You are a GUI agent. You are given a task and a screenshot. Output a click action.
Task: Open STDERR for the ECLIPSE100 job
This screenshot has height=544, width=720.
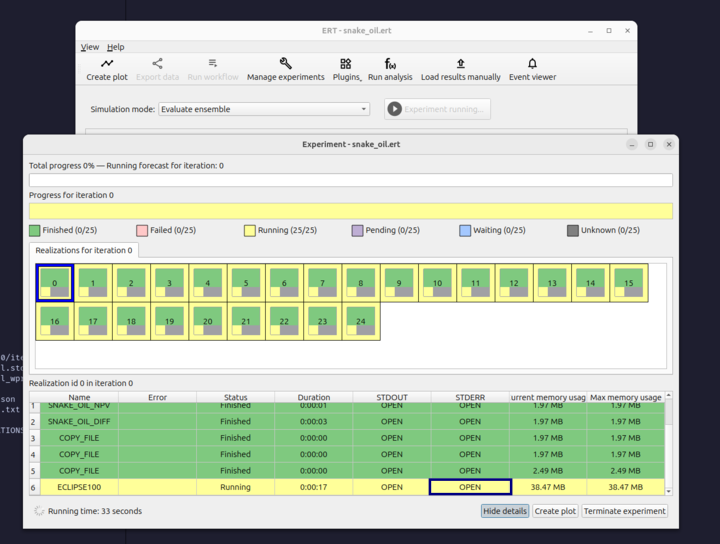click(x=470, y=487)
